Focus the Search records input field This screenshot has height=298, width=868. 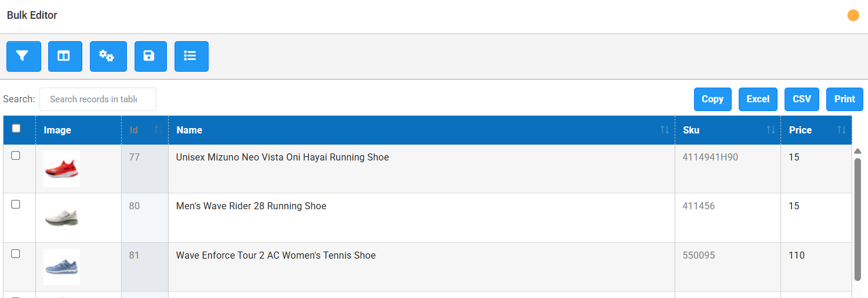(98, 99)
